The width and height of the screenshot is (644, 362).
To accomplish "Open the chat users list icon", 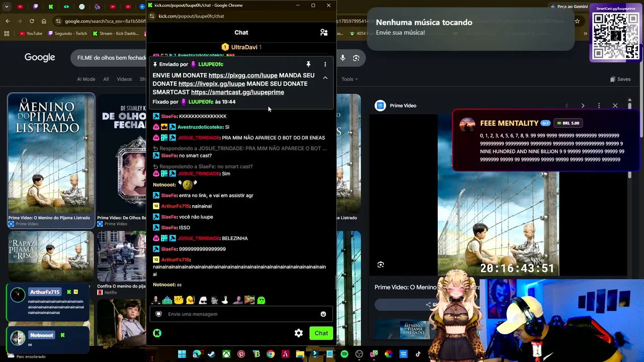I will [x=324, y=32].
